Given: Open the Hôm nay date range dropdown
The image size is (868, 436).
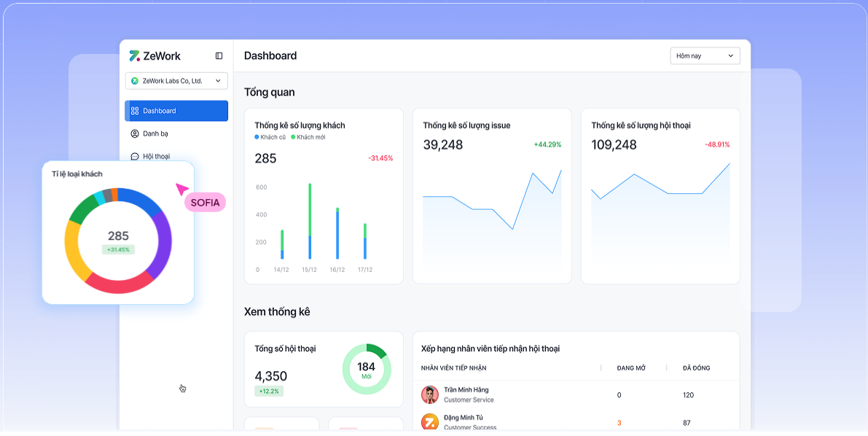Looking at the screenshot, I should click(705, 56).
